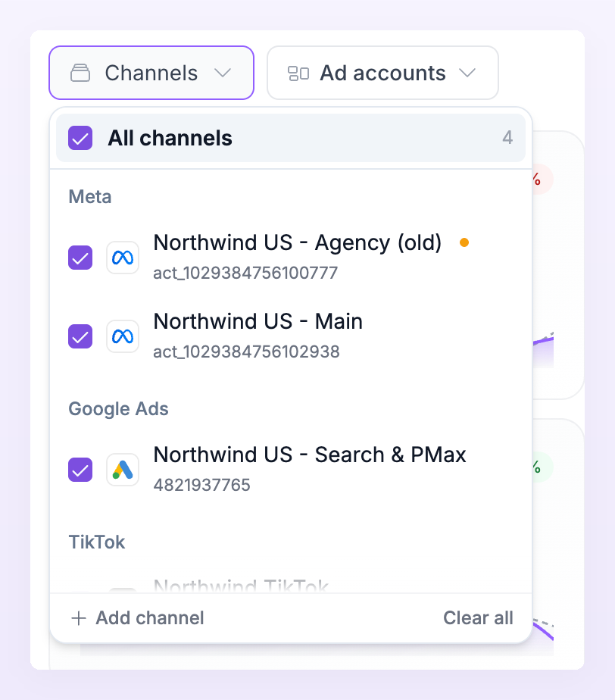615x700 pixels.
Task: Click the channel count 4 badge
Action: pos(507,138)
